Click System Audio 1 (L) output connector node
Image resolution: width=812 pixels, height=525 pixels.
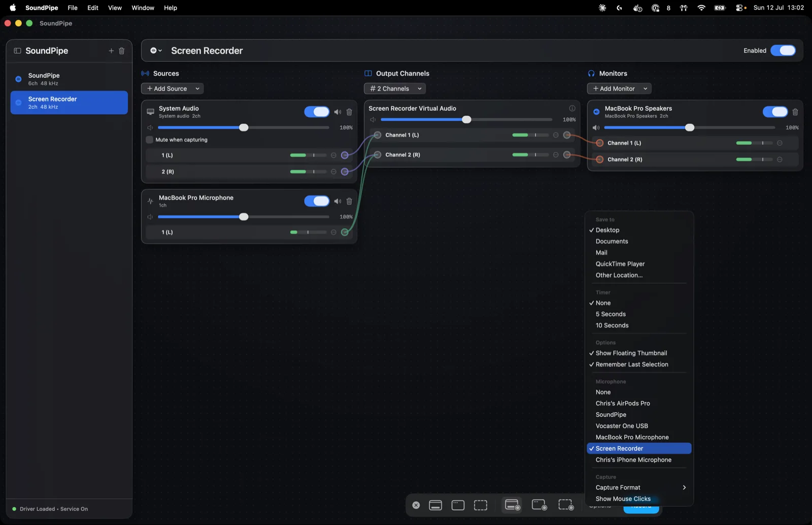(x=345, y=155)
